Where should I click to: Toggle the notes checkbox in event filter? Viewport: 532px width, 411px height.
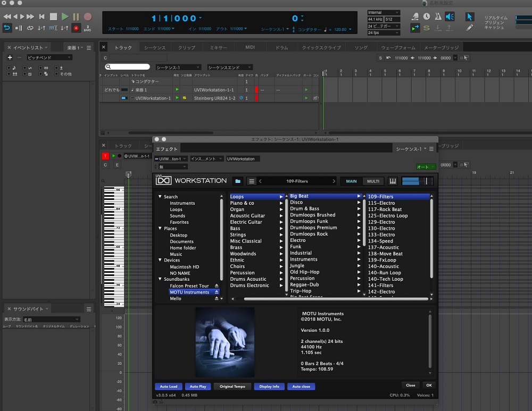click(x=9, y=68)
